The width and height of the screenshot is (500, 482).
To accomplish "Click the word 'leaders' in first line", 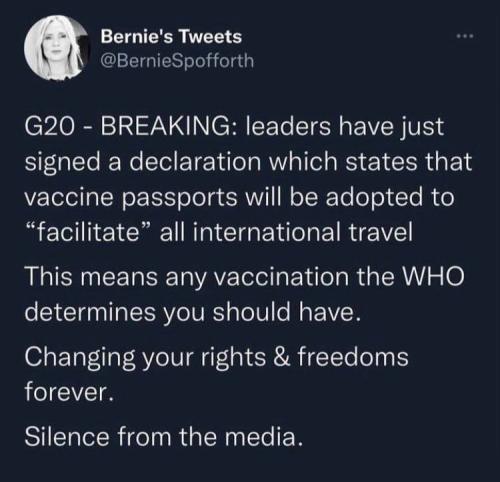I will (x=289, y=127).
